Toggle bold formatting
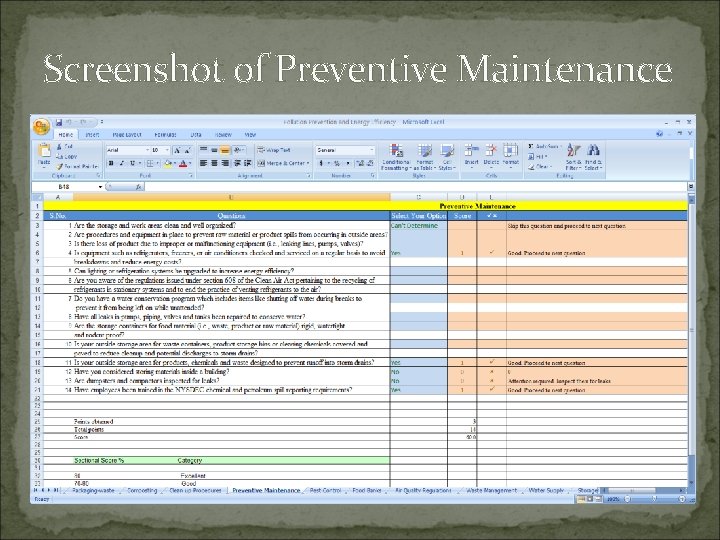This screenshot has width=720, height=540. pos(111,163)
